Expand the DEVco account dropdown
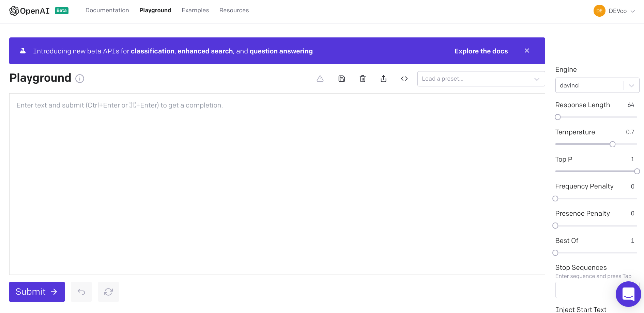Viewport: 644px width, 313px height. (x=622, y=11)
